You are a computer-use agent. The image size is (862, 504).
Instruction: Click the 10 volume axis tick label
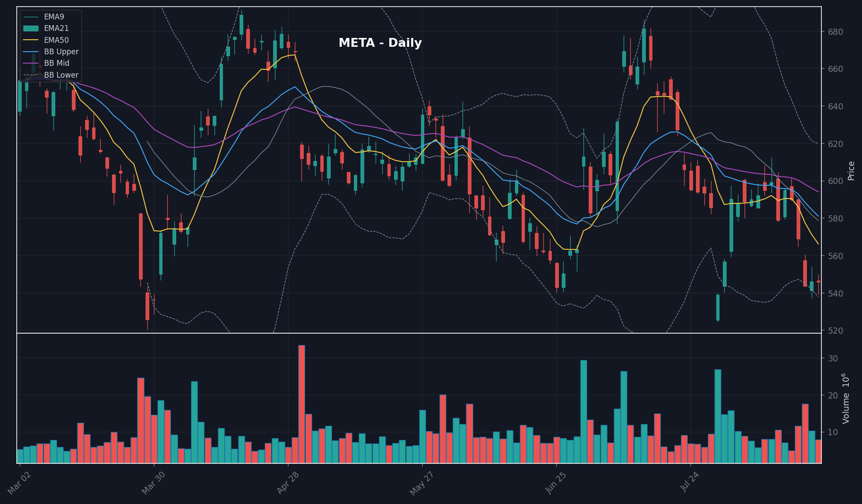(833, 432)
